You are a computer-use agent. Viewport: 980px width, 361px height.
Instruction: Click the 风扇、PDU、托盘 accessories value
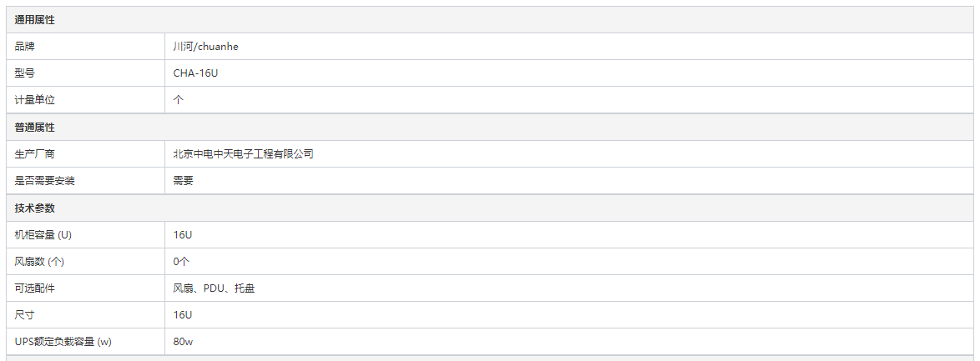pyautogui.click(x=214, y=288)
